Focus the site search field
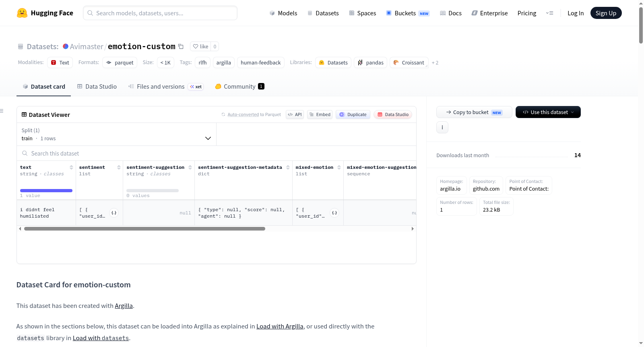 pos(160,13)
